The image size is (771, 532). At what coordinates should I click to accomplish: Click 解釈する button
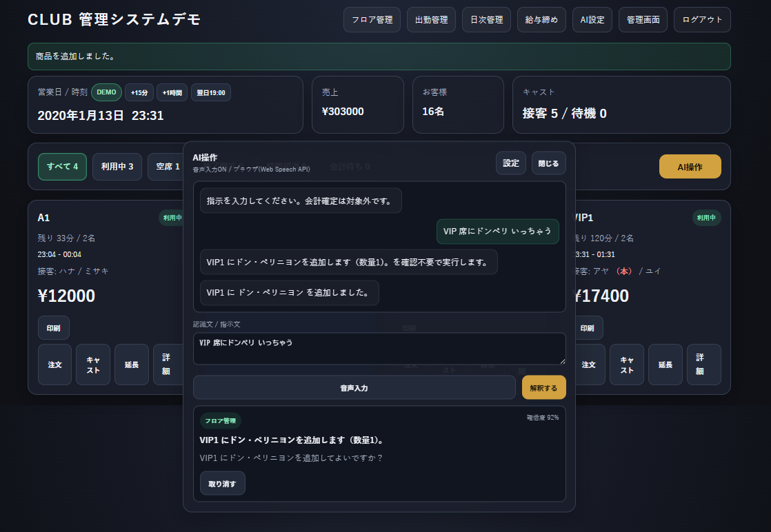pyautogui.click(x=543, y=387)
